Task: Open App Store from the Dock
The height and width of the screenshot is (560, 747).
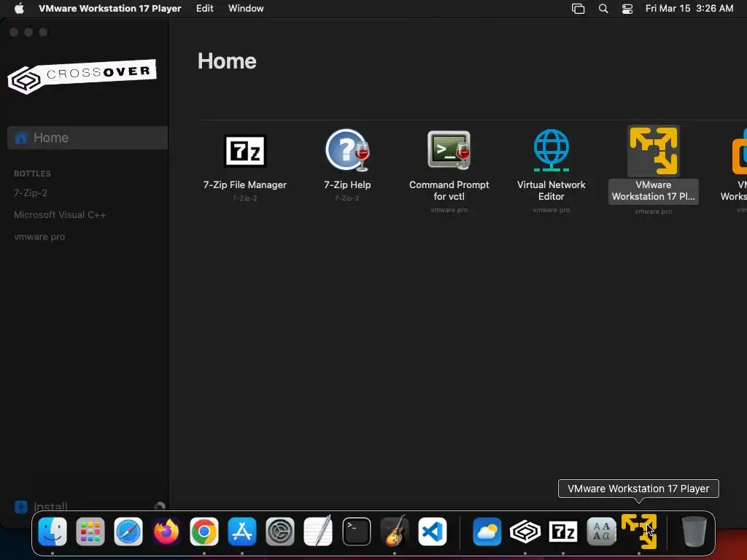Action: click(x=242, y=532)
